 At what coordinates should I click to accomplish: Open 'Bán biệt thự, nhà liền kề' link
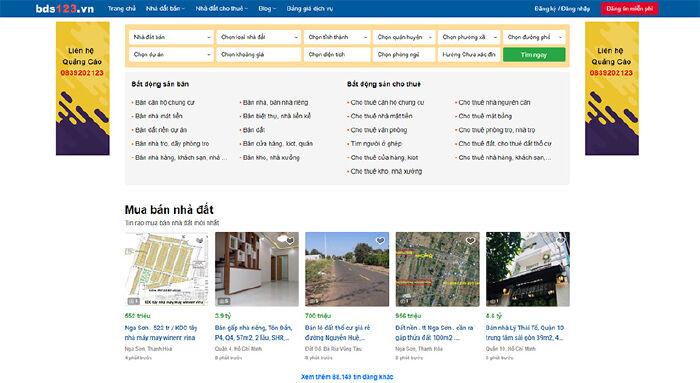[x=277, y=116]
